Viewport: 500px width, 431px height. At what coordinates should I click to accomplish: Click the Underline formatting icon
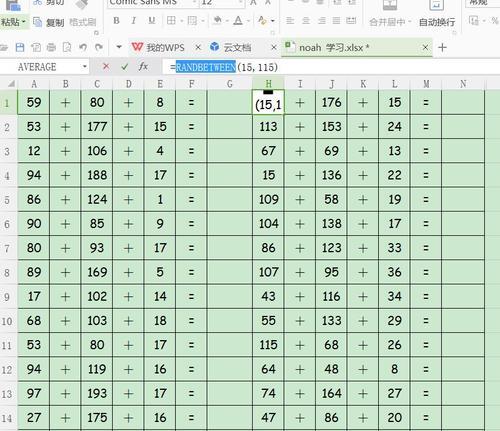(x=152, y=21)
